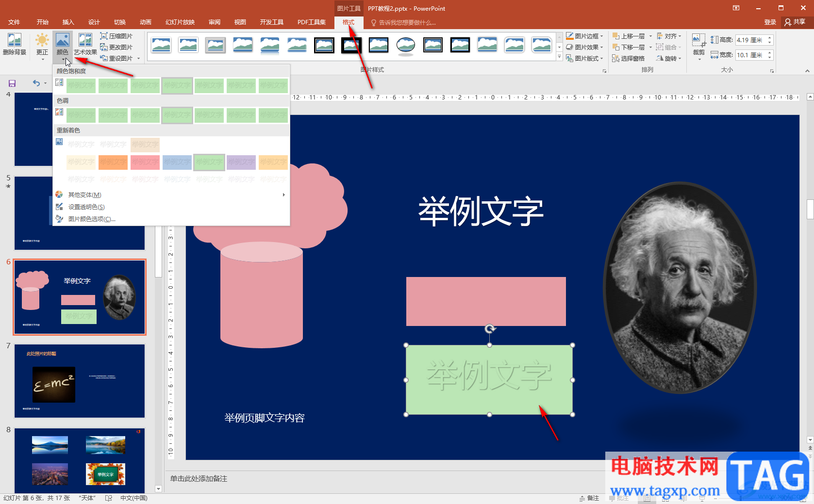The height and width of the screenshot is (504, 814).
Task: Click 上移一层 bring forward
Action: [629, 36]
